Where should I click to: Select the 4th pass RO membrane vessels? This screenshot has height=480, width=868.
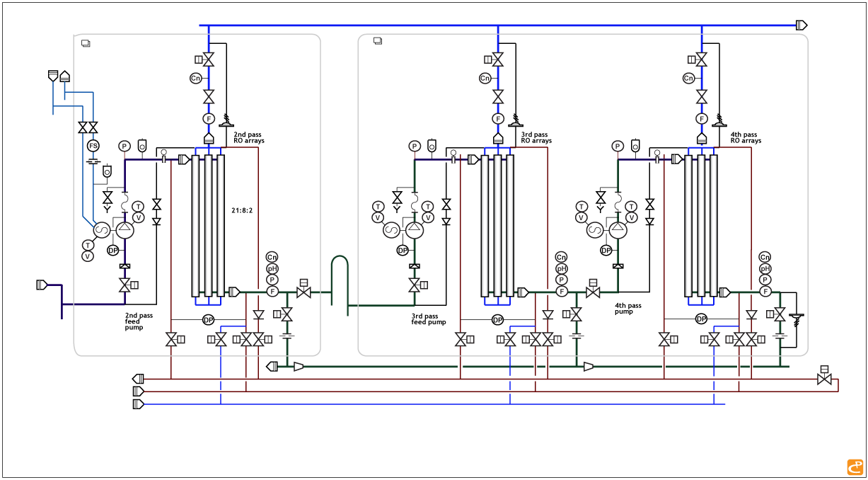pos(701,225)
